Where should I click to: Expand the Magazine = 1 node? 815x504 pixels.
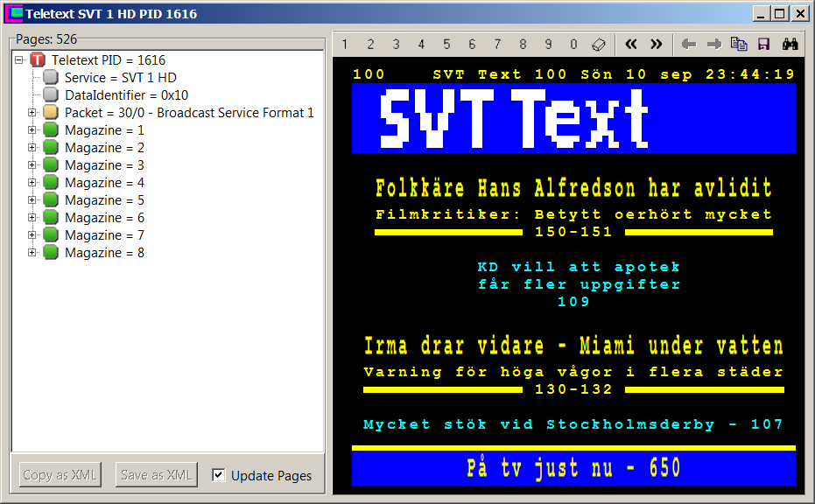tap(32, 129)
